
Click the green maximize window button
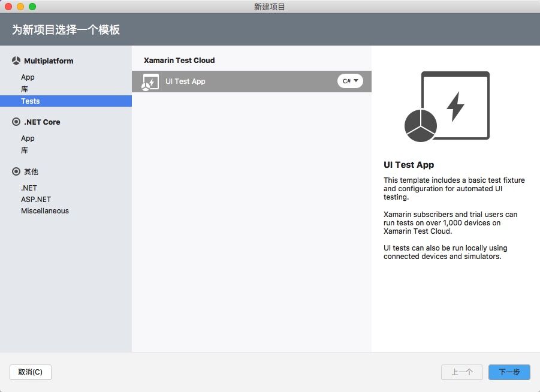point(32,7)
